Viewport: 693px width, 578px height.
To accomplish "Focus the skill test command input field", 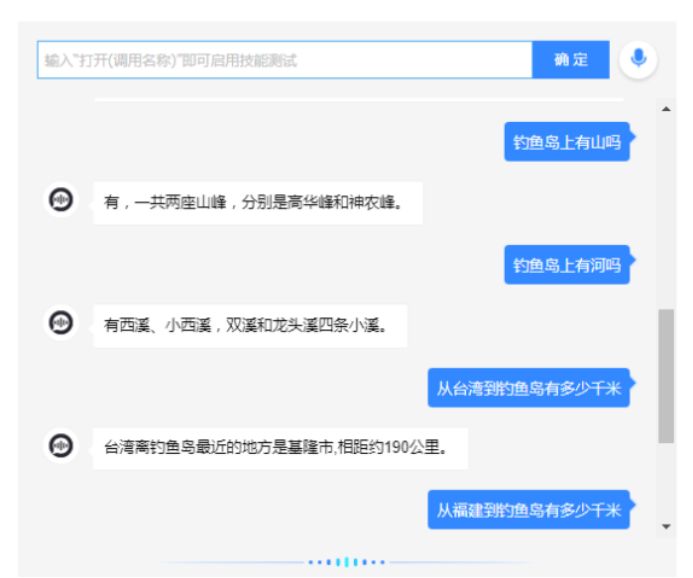I will click(x=285, y=60).
